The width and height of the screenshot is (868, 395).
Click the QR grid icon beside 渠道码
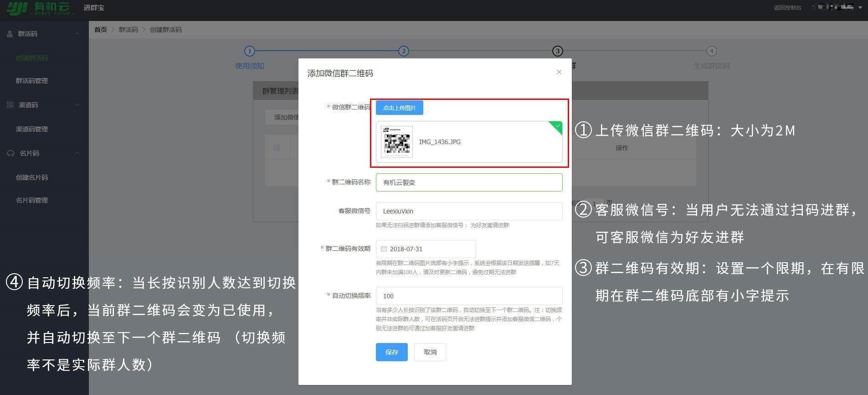pos(10,105)
